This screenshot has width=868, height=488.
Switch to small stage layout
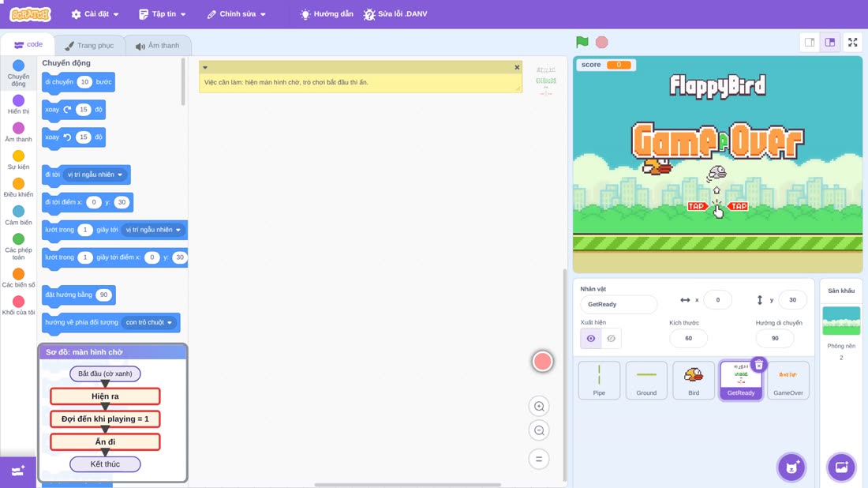point(810,42)
